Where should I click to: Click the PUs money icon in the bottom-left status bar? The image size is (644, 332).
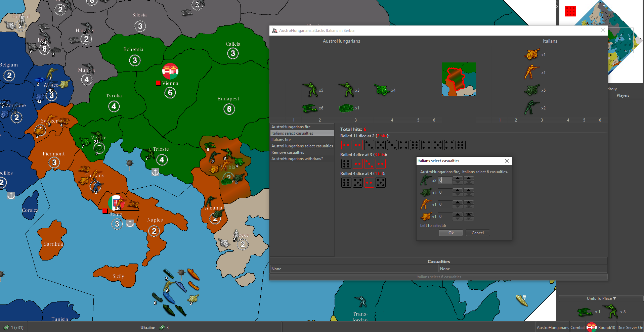tap(6, 327)
